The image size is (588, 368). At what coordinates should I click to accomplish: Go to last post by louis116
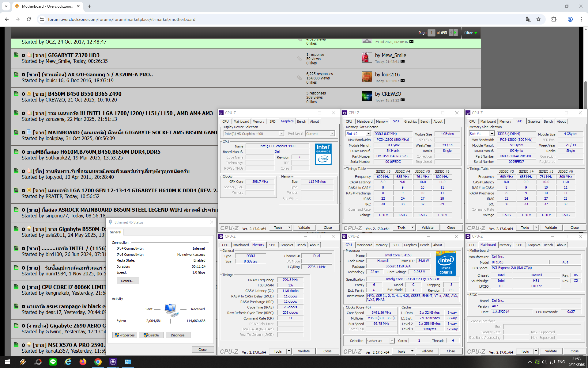[403, 81]
